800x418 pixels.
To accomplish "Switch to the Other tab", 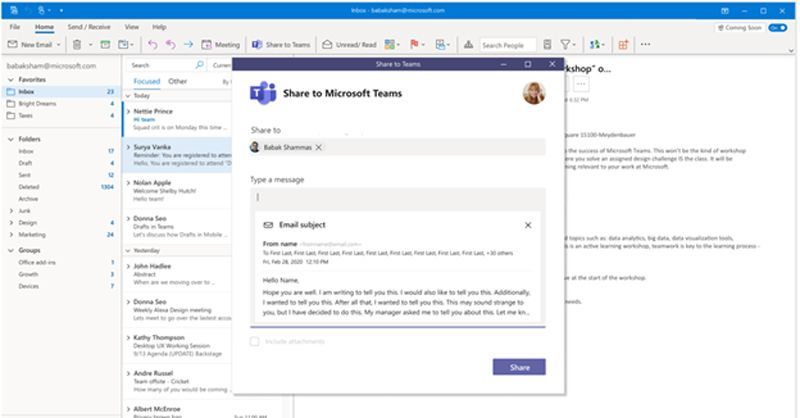I will (x=178, y=81).
